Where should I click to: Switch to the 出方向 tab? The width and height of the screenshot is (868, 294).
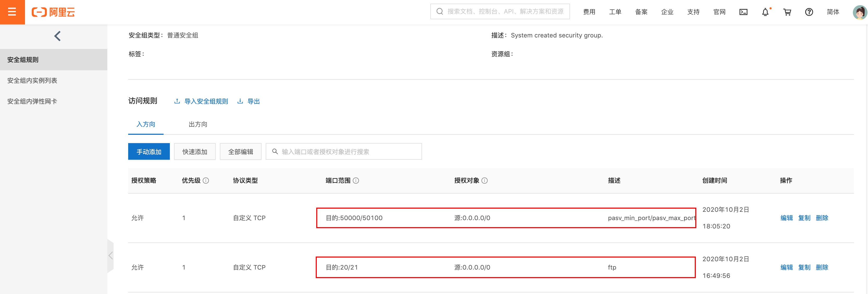tap(198, 124)
